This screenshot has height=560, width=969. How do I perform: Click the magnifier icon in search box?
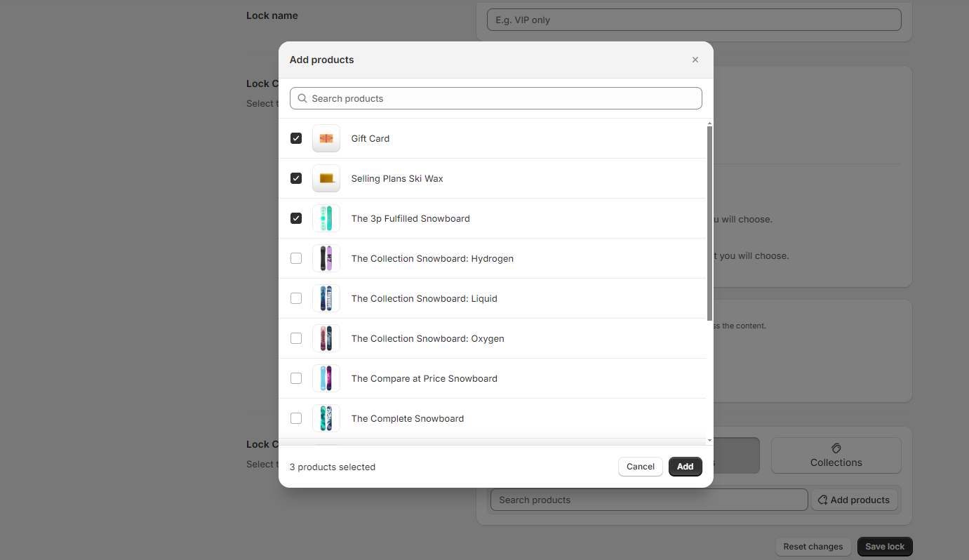tap(302, 98)
